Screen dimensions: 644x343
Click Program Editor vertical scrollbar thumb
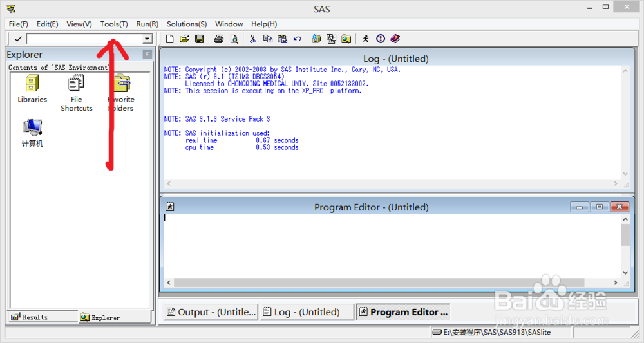[625, 235]
